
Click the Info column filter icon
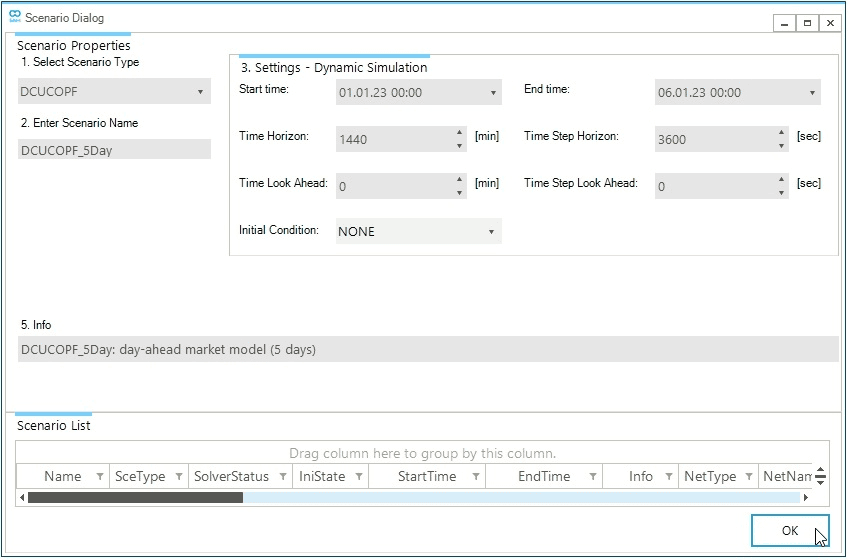coord(670,477)
